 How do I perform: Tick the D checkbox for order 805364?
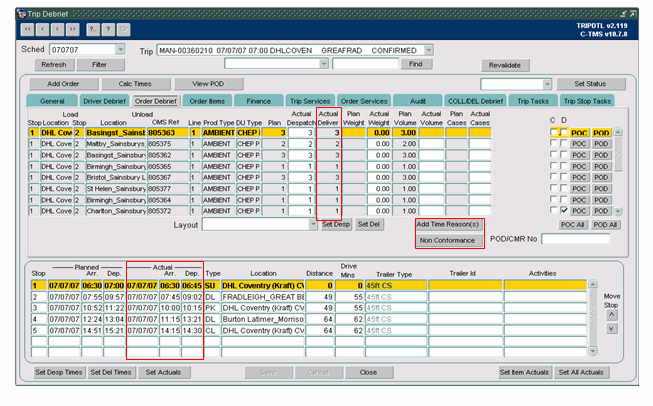tap(563, 199)
